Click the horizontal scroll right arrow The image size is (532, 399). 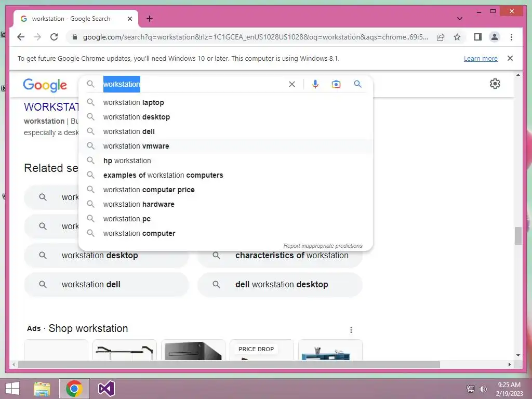pyautogui.click(x=509, y=364)
